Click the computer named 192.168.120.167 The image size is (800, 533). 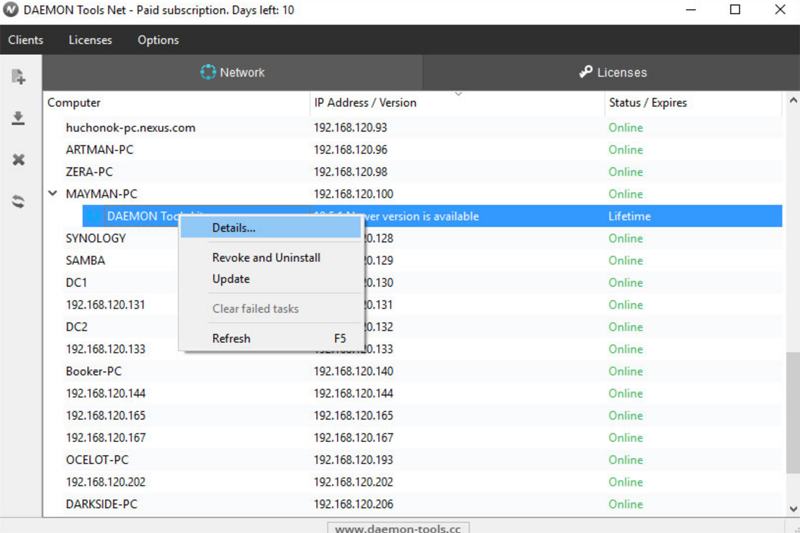tap(106, 438)
